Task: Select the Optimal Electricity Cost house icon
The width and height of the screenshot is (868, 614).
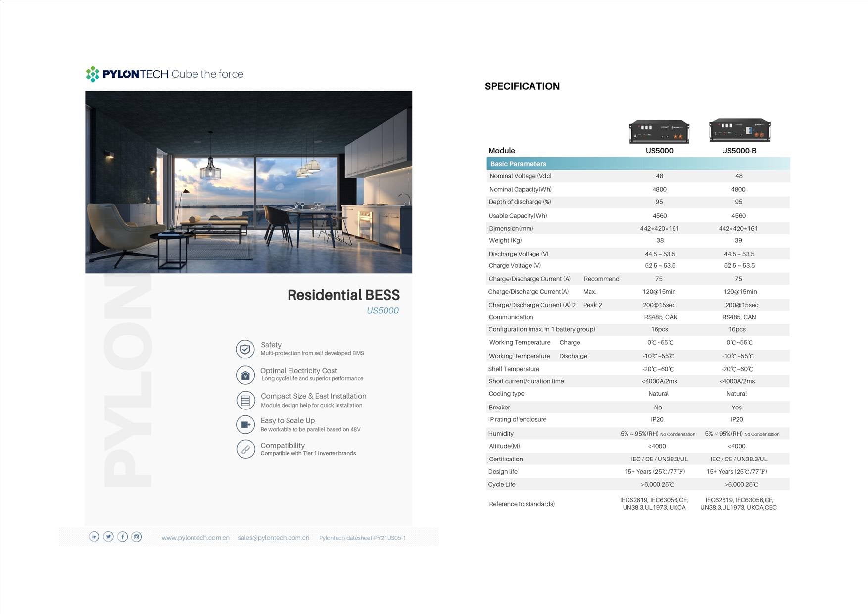Action: coord(245,375)
